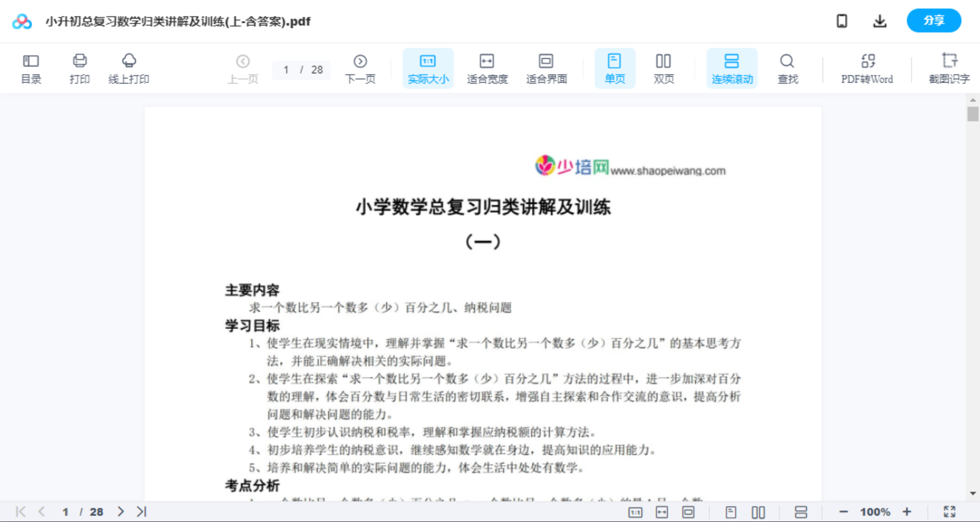Open the 查找 search tool
The image size is (980, 522).
pyautogui.click(x=787, y=68)
